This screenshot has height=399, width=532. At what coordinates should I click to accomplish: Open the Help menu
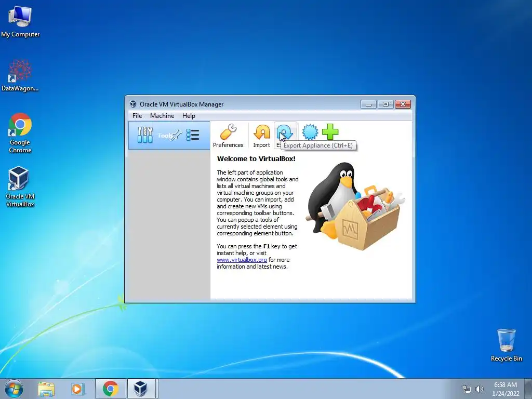(x=189, y=116)
